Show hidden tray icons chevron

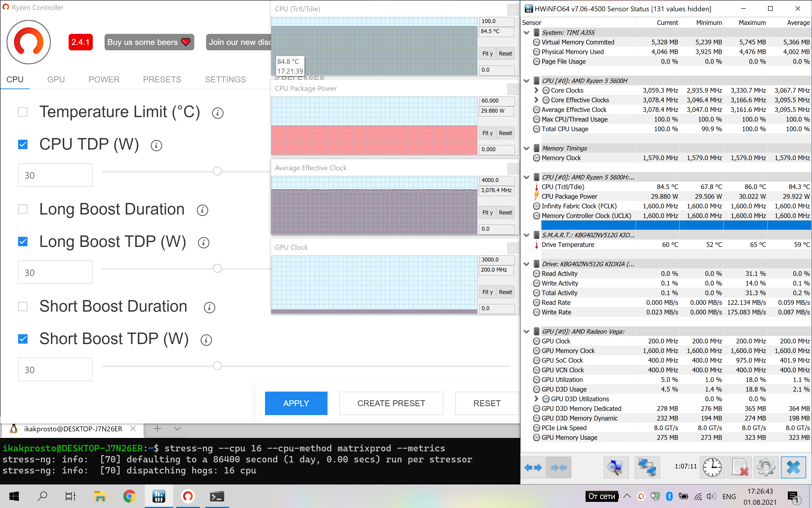coord(627,496)
